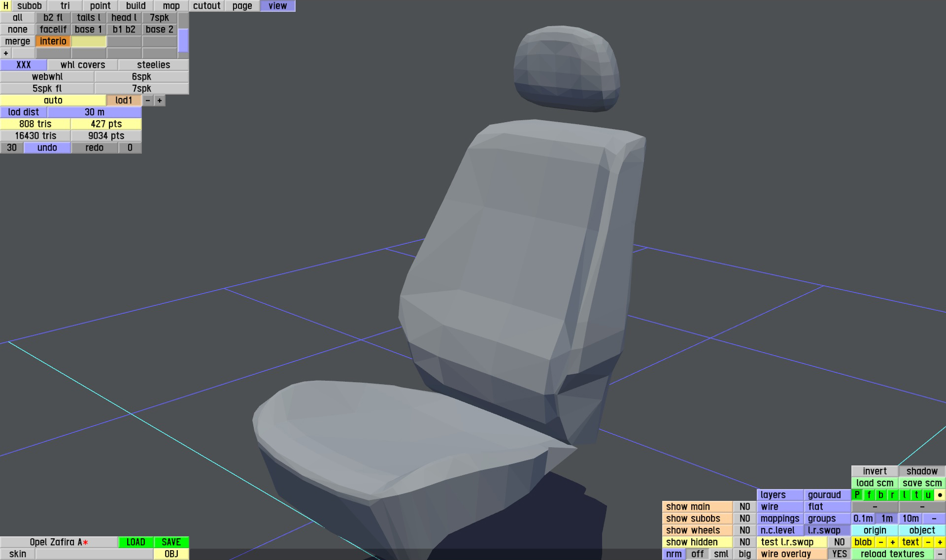The width and height of the screenshot is (946, 560).
Task: Decrease text size with minus
Action: [x=928, y=542]
